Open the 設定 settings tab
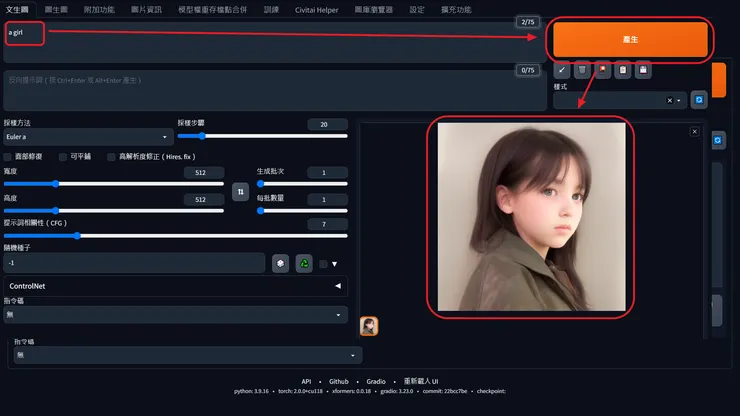This screenshot has width=740, height=416. [x=417, y=9]
